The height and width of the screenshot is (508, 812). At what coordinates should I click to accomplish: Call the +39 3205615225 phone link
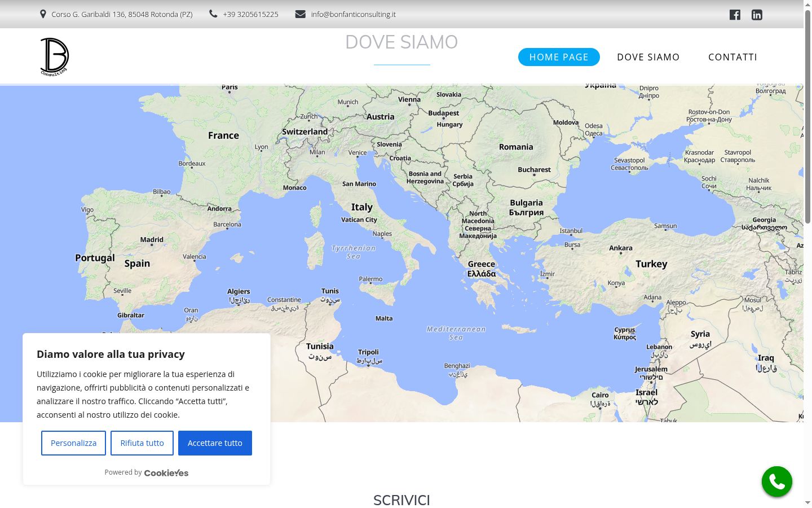(x=250, y=14)
